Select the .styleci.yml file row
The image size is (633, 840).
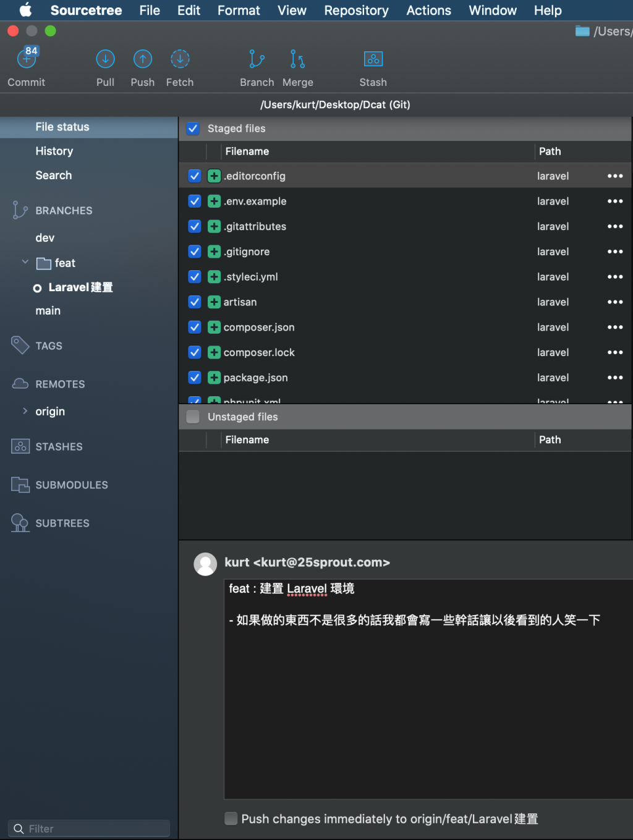[x=405, y=277]
